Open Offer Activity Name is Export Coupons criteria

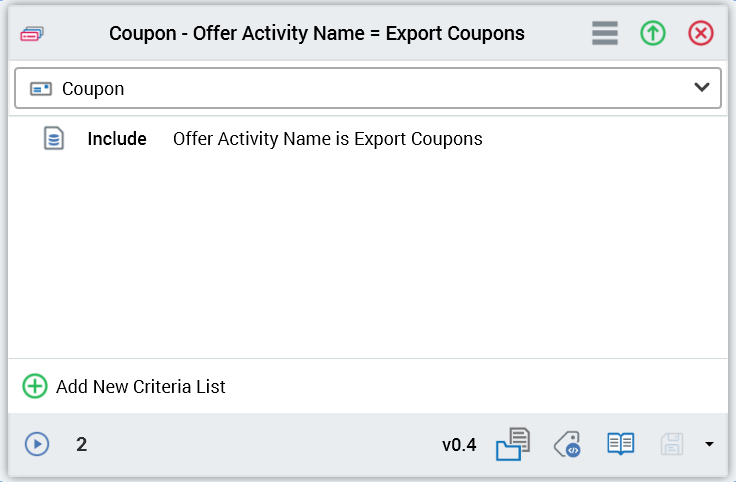click(327, 139)
